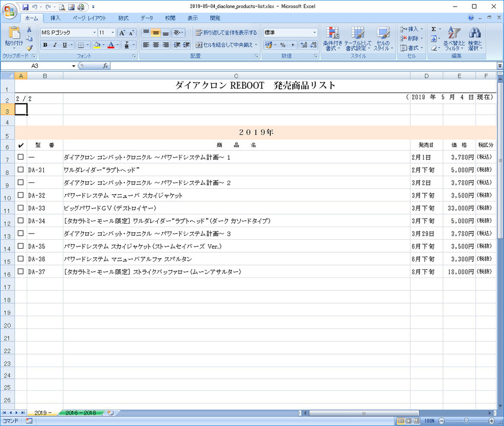
Task: Expand the Name Box dropdown arrow
Action: tap(74, 66)
